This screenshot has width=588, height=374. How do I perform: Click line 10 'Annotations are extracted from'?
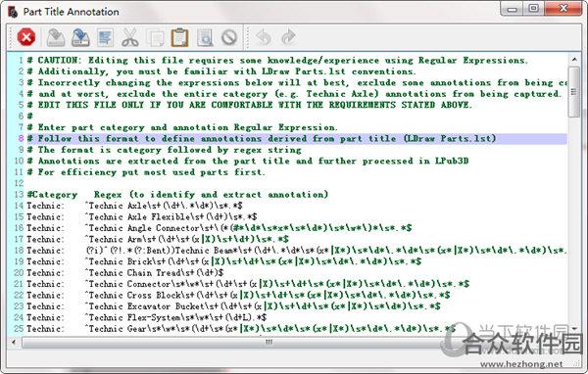coord(248,162)
